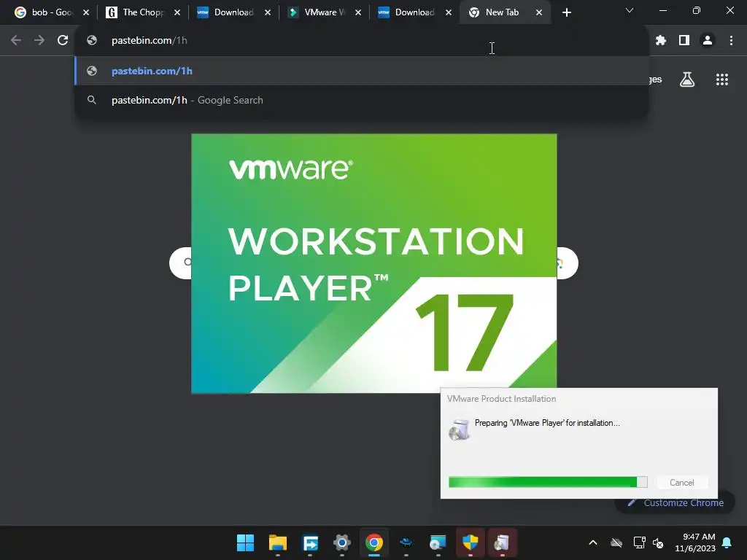
Task: Click the VMware Workstation Player splash image
Action: (374, 263)
